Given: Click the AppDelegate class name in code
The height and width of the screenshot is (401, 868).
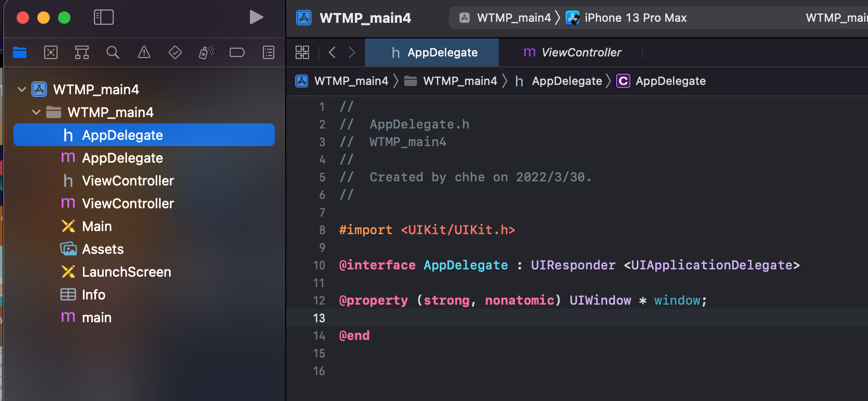Looking at the screenshot, I should pyautogui.click(x=466, y=265).
